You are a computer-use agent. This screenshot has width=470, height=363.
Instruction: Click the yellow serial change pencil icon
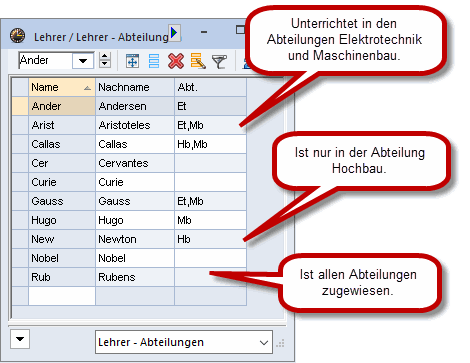coord(198,61)
